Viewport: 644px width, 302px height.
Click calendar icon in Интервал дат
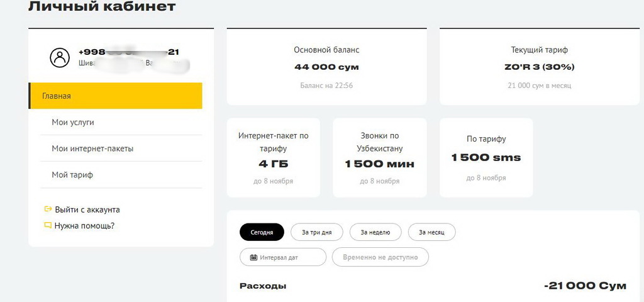(254, 257)
